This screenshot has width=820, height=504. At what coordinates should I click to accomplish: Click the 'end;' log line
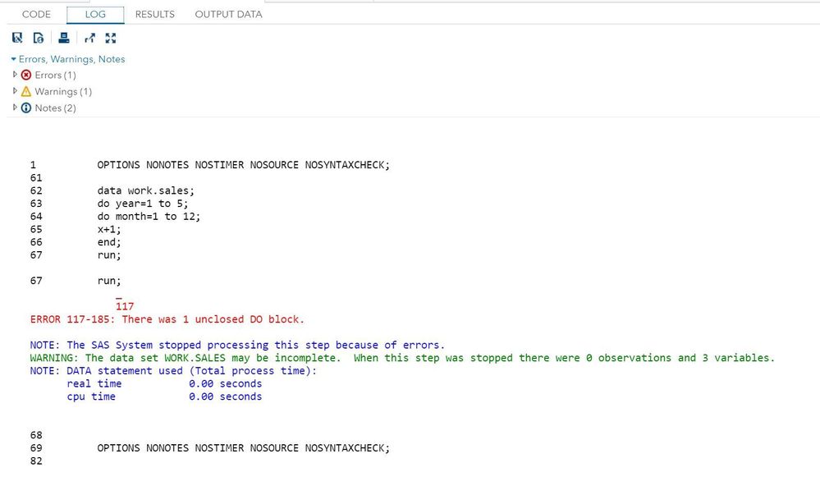pyautogui.click(x=109, y=242)
